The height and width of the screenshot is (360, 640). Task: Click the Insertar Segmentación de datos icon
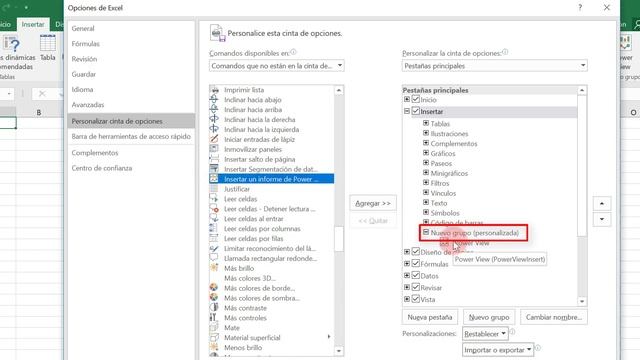click(214, 169)
